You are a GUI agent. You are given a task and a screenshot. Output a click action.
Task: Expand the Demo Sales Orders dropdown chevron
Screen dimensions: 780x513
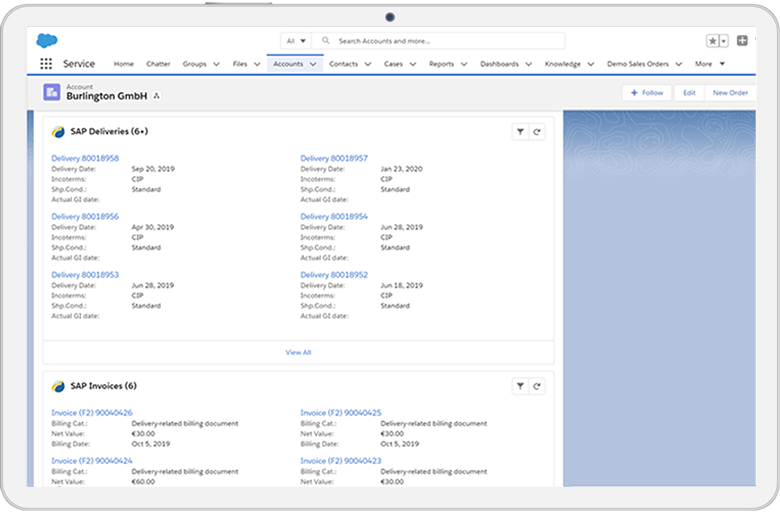coord(679,64)
